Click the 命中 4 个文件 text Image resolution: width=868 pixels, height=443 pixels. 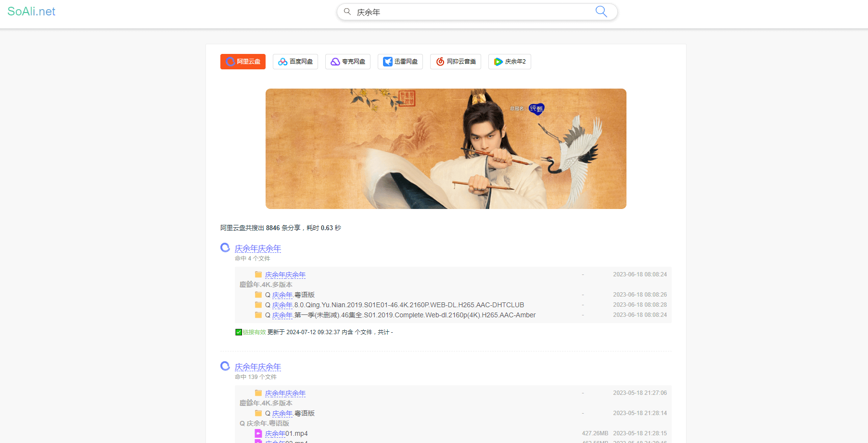pos(253,259)
